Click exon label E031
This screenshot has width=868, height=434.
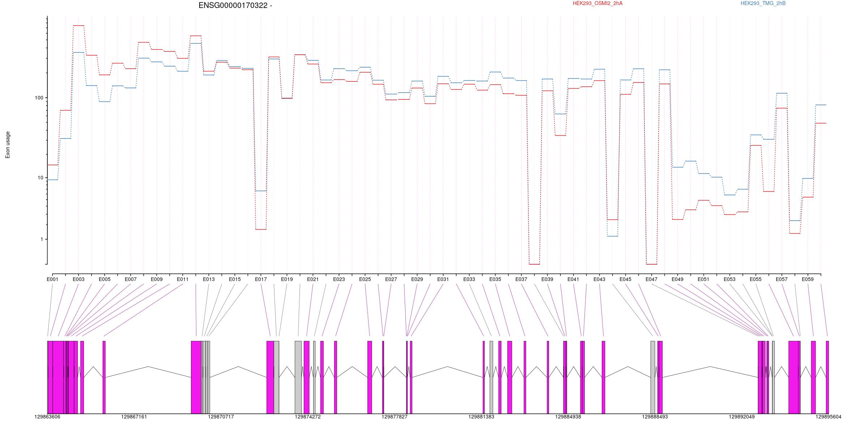(443, 279)
